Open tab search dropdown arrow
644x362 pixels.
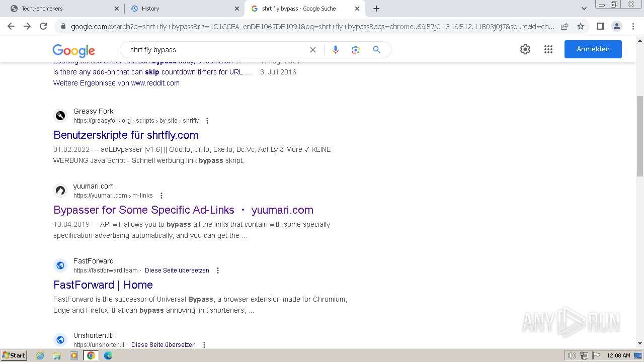tap(584, 9)
